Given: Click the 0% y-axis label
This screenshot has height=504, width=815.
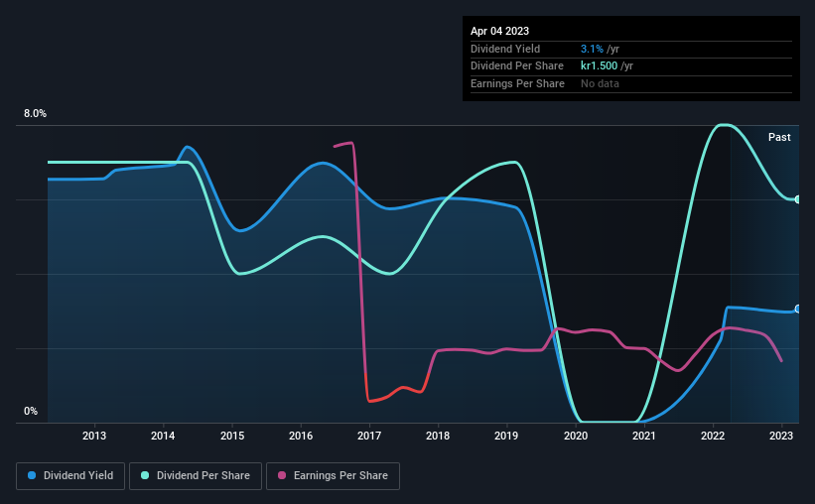Looking at the screenshot, I should pos(31,411).
